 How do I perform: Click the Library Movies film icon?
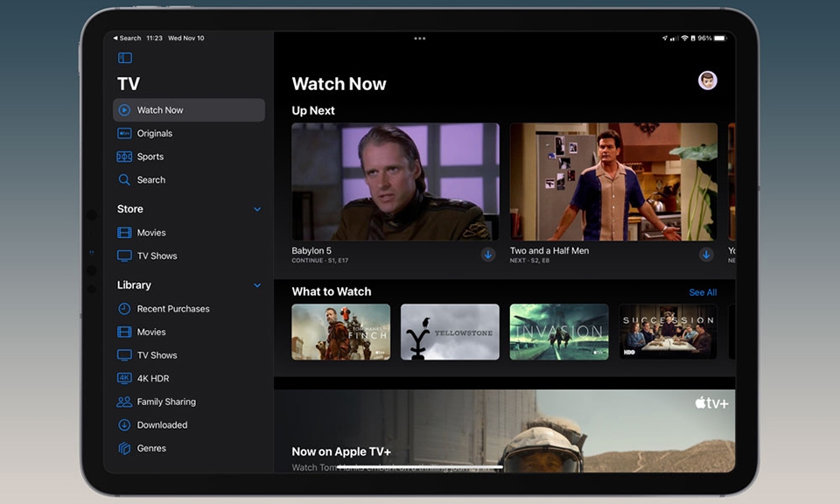124,332
